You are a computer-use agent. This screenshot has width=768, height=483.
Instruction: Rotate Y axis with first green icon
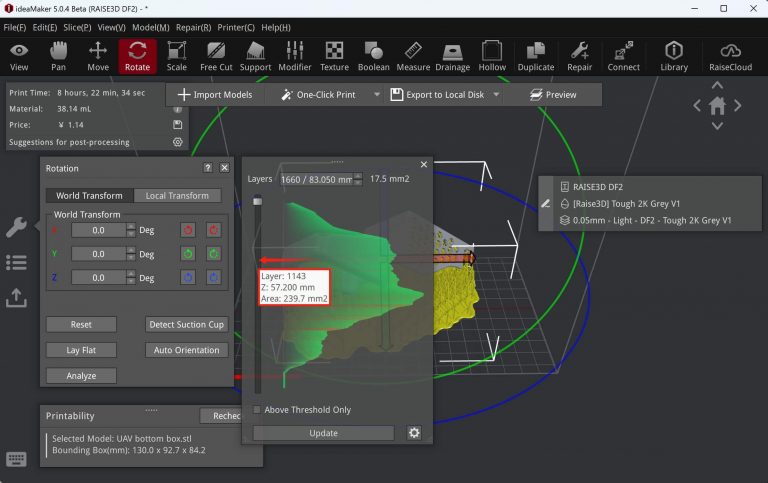coord(188,254)
